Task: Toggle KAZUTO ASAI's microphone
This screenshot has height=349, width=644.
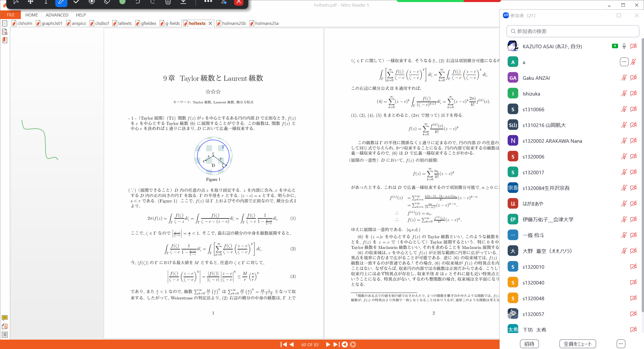Action: pos(624,46)
